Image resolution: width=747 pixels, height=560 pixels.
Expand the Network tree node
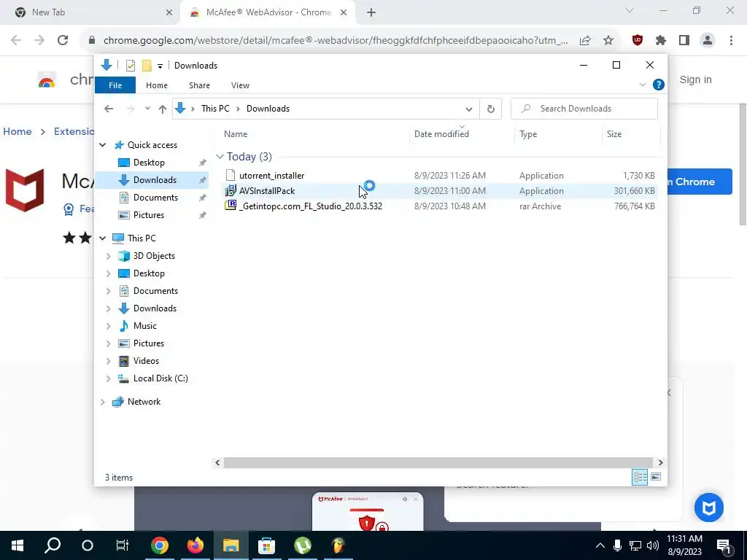102,402
